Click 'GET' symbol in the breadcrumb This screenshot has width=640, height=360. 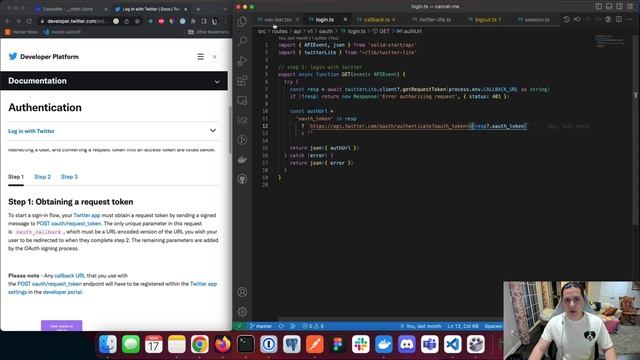384,31
